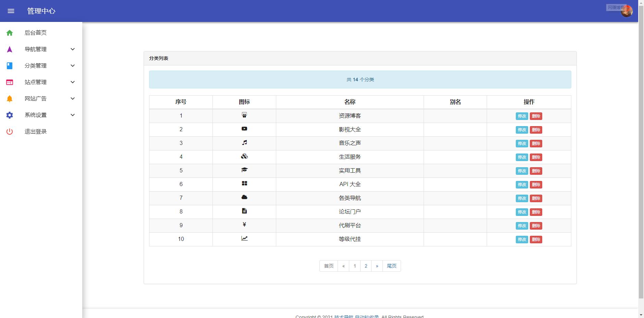Click the blue book icon for 分类管理

click(10, 66)
